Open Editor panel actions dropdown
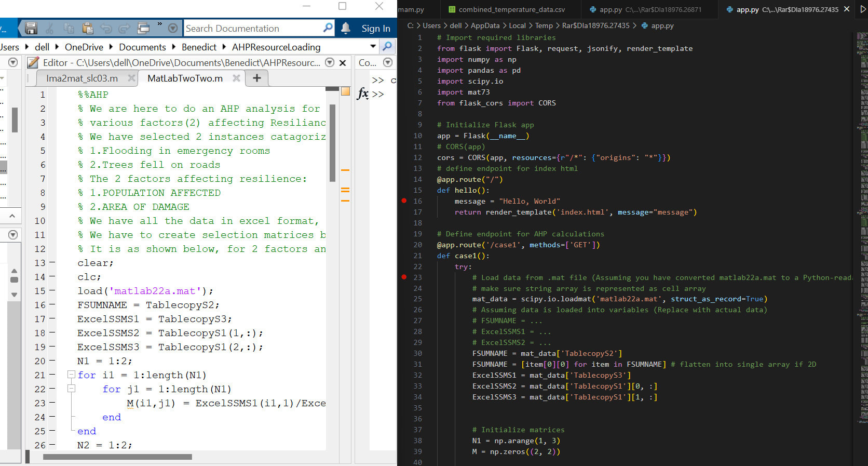The height and width of the screenshot is (466, 868). click(x=329, y=62)
